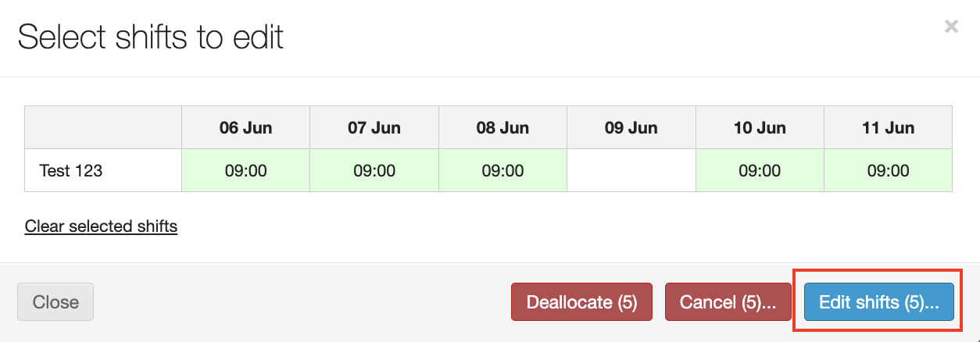Click the Clear selected shifts link

101,226
